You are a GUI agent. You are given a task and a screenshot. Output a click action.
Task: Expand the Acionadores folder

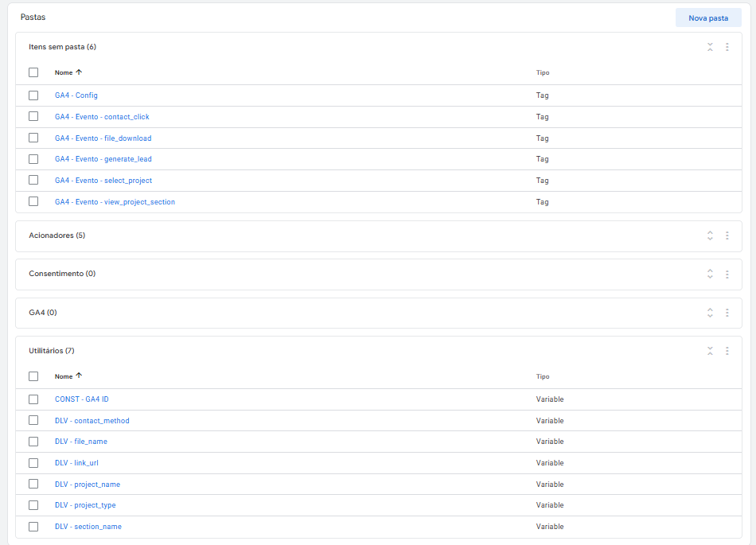click(x=710, y=236)
